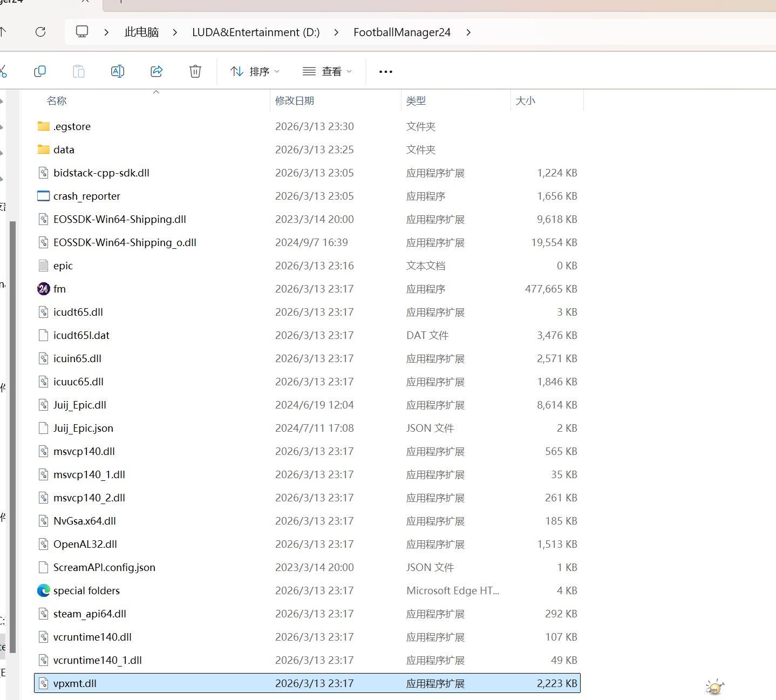Select the .egstore folder

coord(72,126)
